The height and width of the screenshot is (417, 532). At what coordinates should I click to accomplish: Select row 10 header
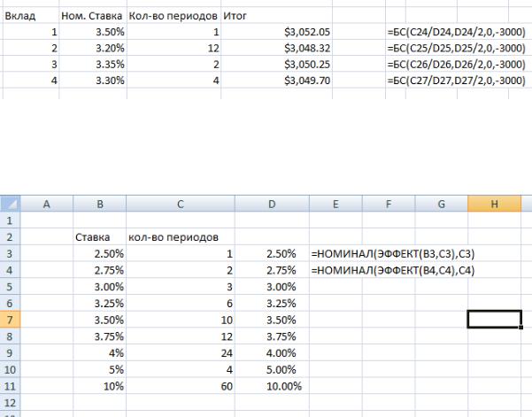(x=10, y=369)
